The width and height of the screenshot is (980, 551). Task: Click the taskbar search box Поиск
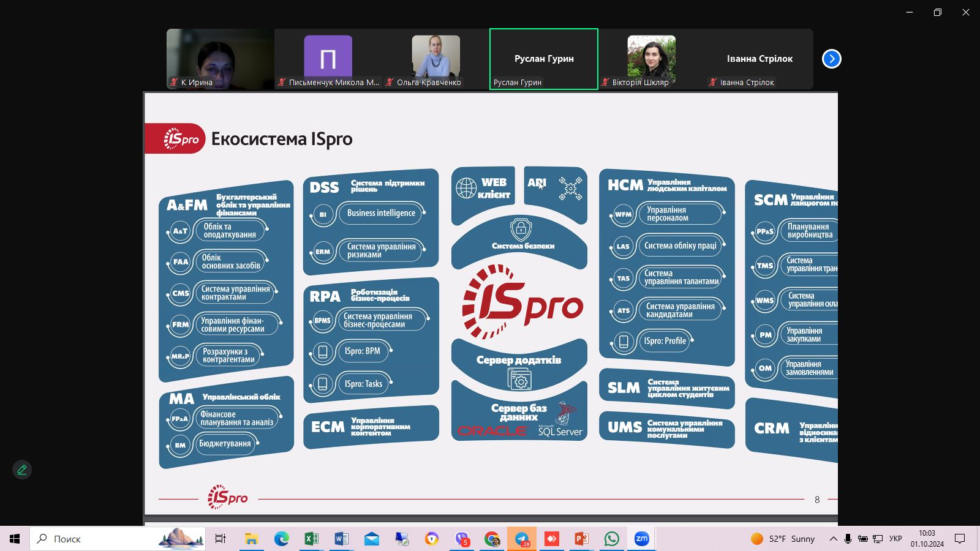118,539
